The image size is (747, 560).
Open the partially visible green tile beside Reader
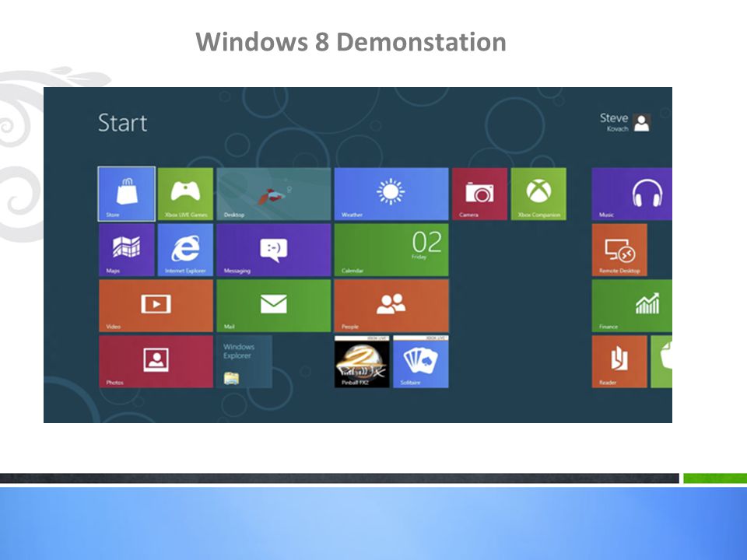(661, 362)
